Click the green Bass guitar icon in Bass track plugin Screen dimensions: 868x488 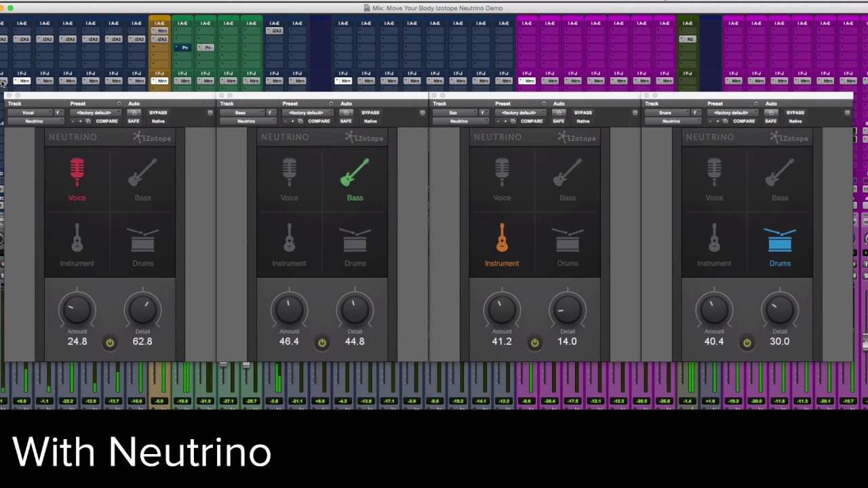[x=355, y=173]
